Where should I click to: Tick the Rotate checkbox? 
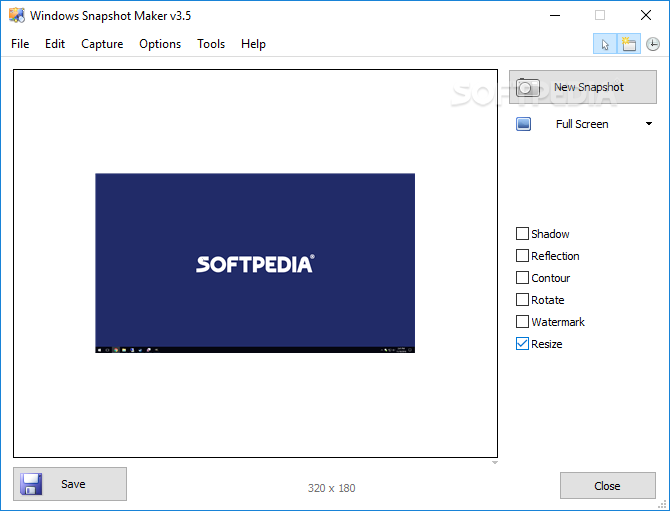click(522, 300)
